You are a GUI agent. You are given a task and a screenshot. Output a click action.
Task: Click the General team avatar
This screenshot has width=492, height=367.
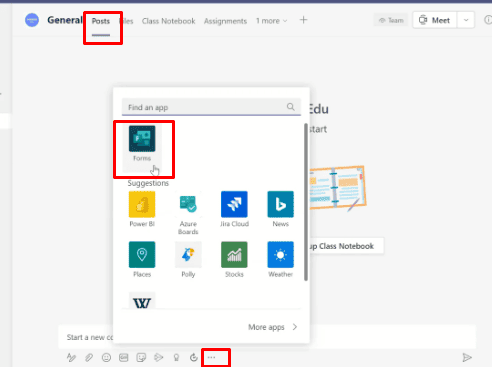32,20
